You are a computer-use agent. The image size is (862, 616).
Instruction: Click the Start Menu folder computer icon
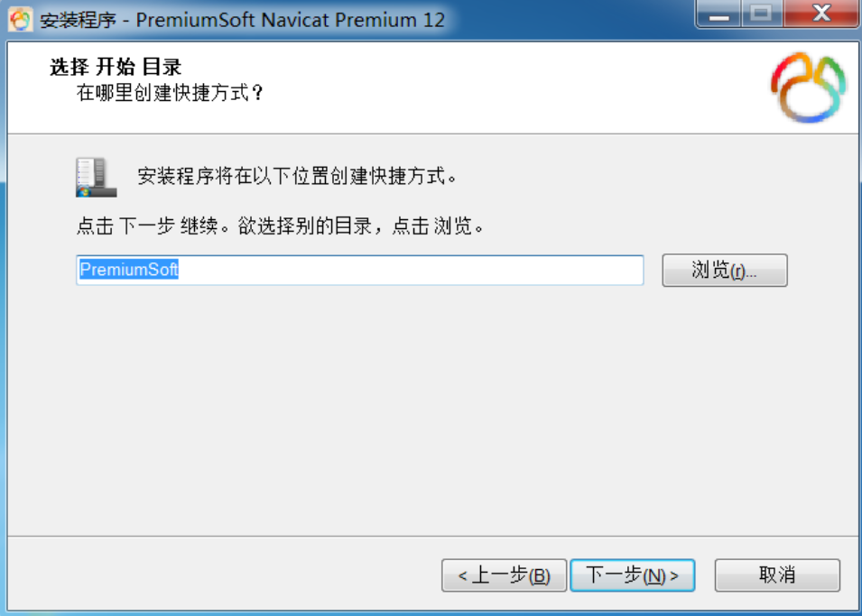pos(97,177)
